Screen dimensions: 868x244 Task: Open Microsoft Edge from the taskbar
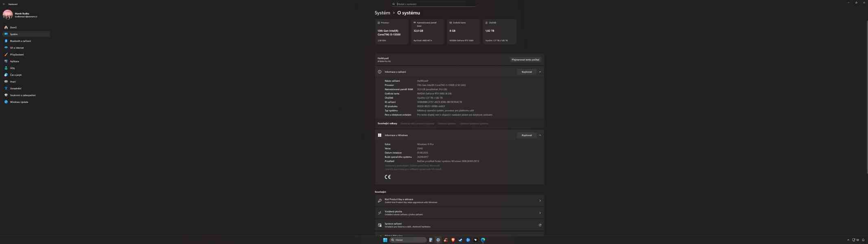point(483,240)
